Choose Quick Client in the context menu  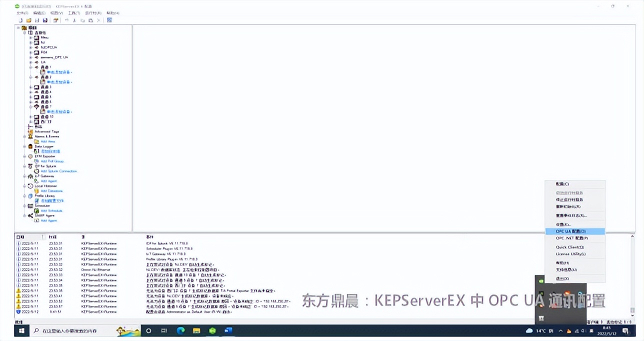pyautogui.click(x=575, y=247)
